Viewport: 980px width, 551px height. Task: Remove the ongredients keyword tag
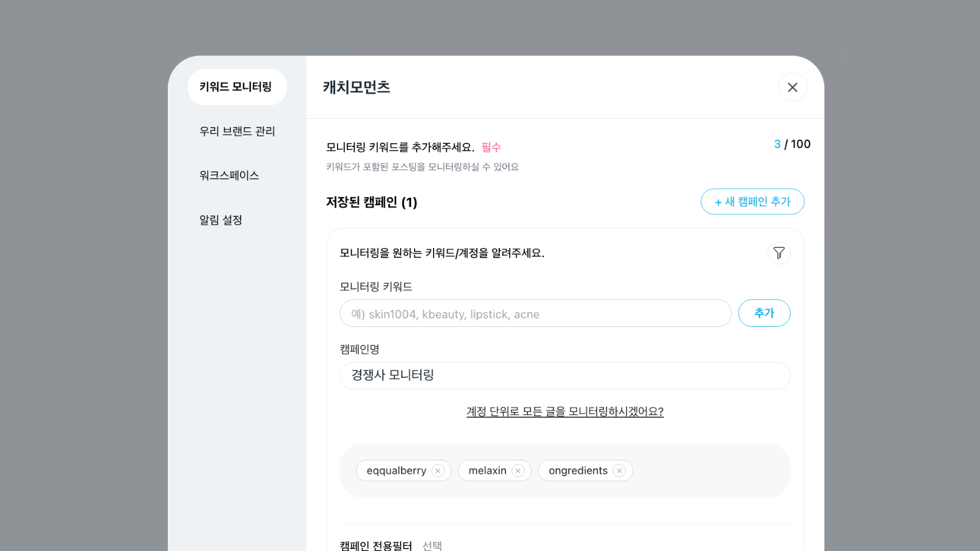click(x=619, y=471)
